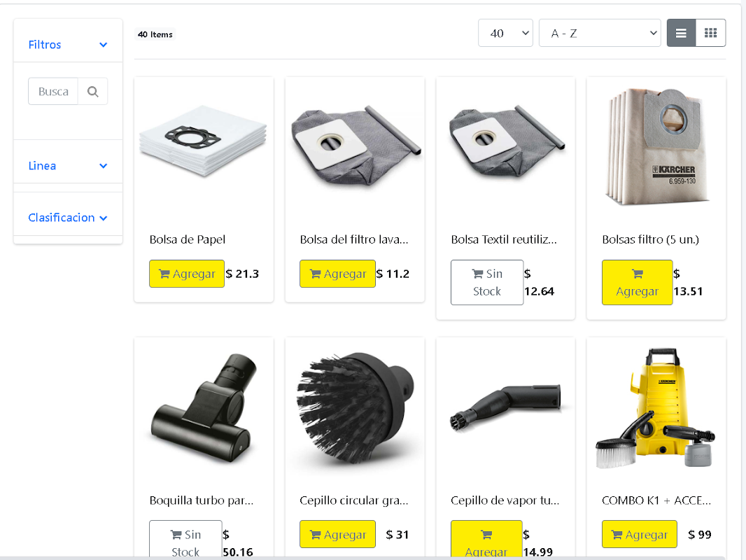The image size is (746, 560).
Task: Open Boquilla turbo product title link
Action: point(202,500)
